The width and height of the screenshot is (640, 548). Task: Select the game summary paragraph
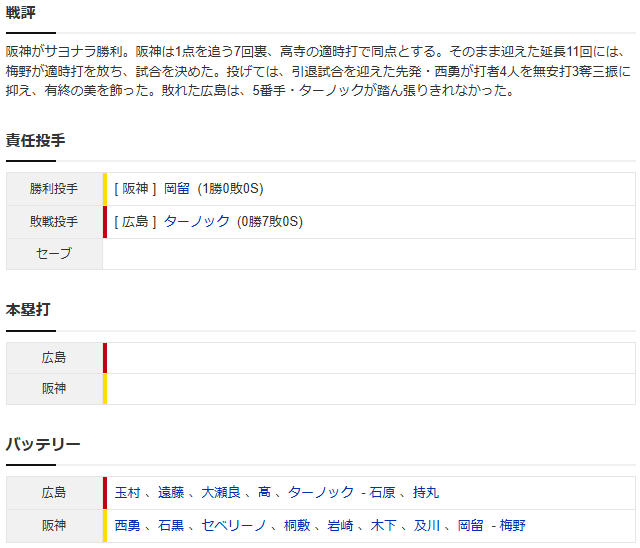tap(318, 71)
